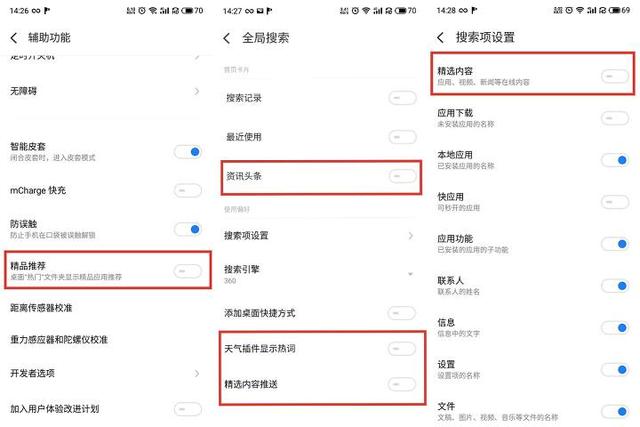This screenshot has width=640, height=427.
Task: Switch off 联系人 search toggle
Action: 615,286
